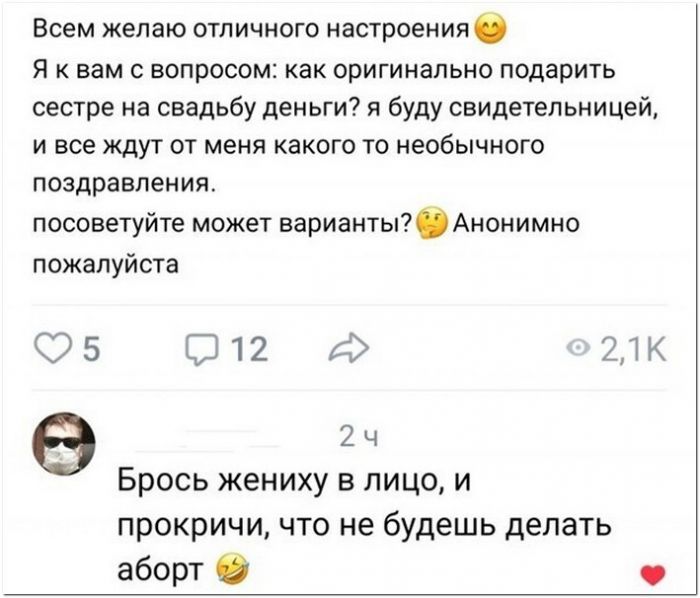Click the smiling emoji after "настроения"

point(490,30)
